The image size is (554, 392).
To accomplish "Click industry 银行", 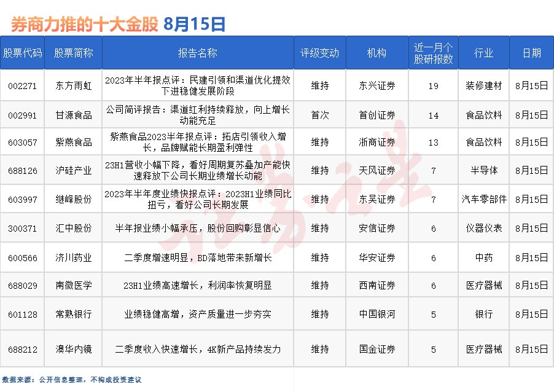I will click(484, 314).
